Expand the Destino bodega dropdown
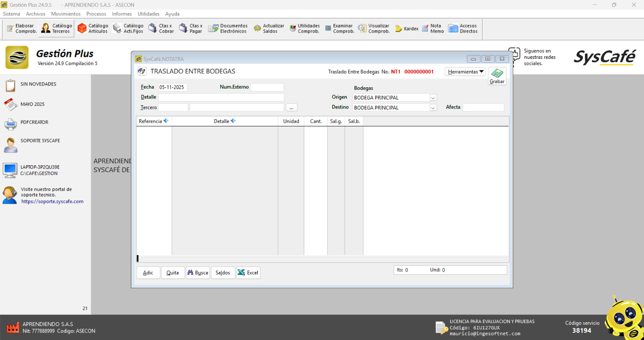 (433, 108)
